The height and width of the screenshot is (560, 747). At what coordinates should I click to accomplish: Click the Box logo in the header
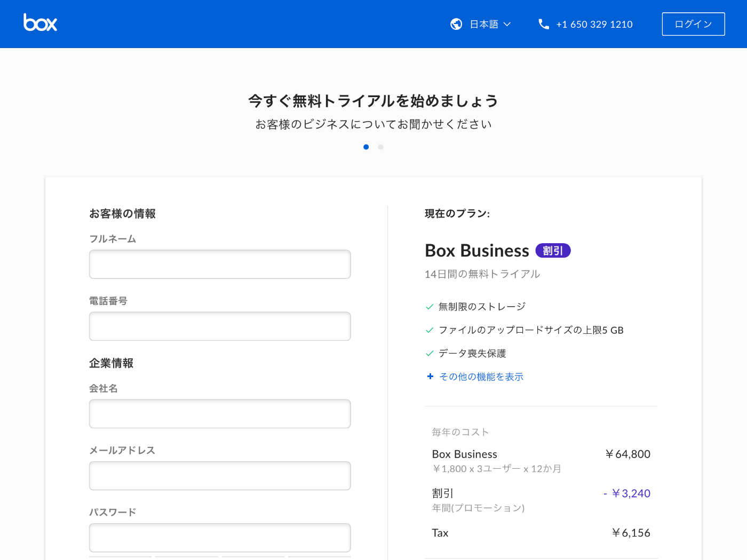click(x=40, y=22)
